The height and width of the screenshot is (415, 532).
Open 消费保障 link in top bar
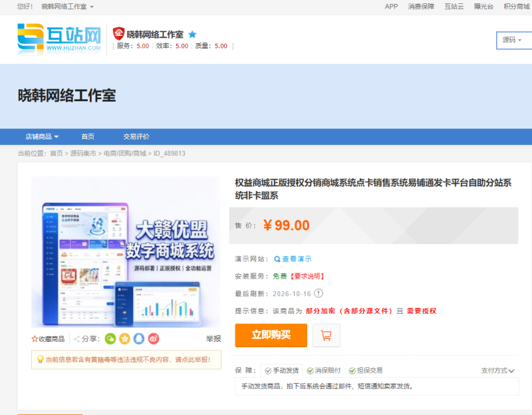click(x=421, y=7)
